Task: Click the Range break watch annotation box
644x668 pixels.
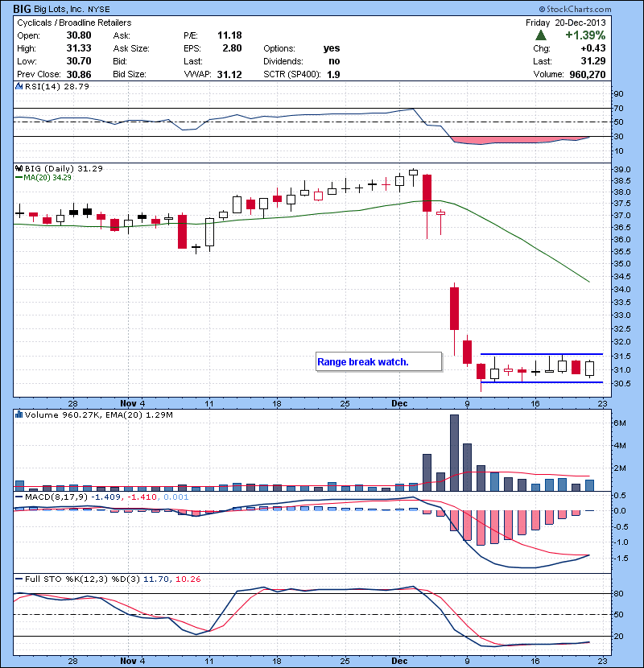Action: [378, 361]
